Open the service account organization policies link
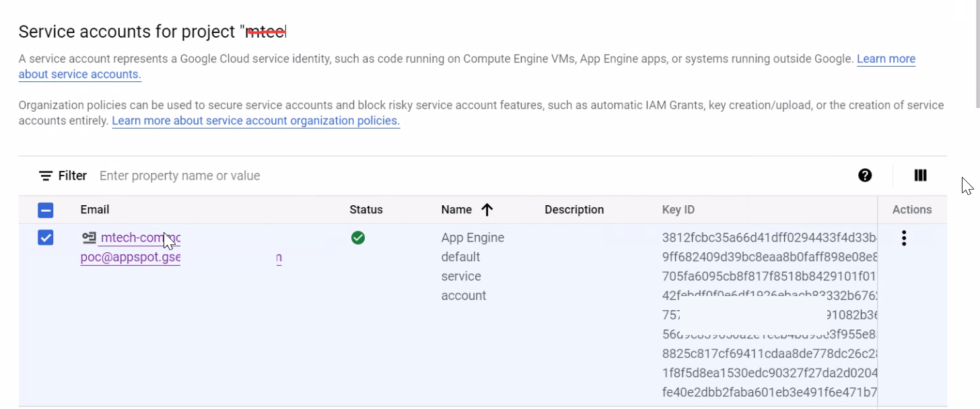Screen dimensions: 980x409 point(256,120)
